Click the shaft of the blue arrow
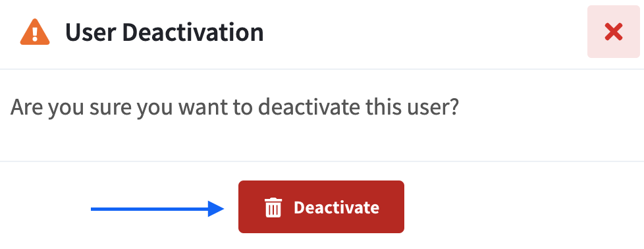Screen dimensions: 644x249 (149, 209)
